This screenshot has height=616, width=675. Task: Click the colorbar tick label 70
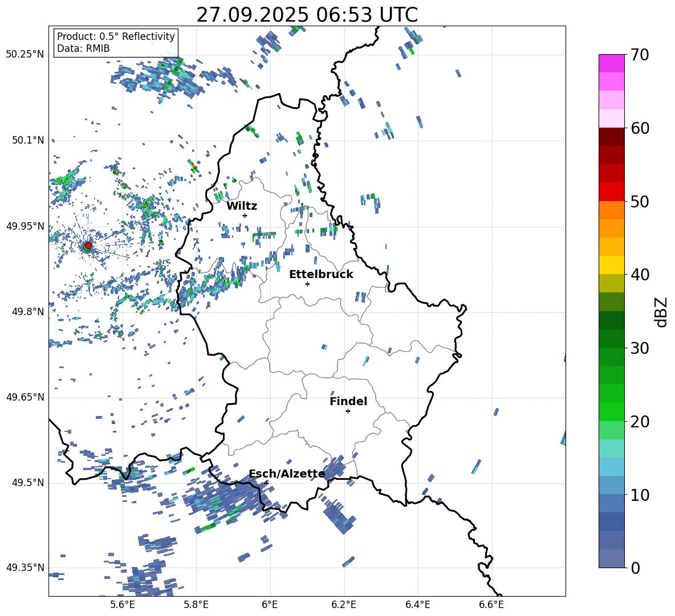point(640,55)
